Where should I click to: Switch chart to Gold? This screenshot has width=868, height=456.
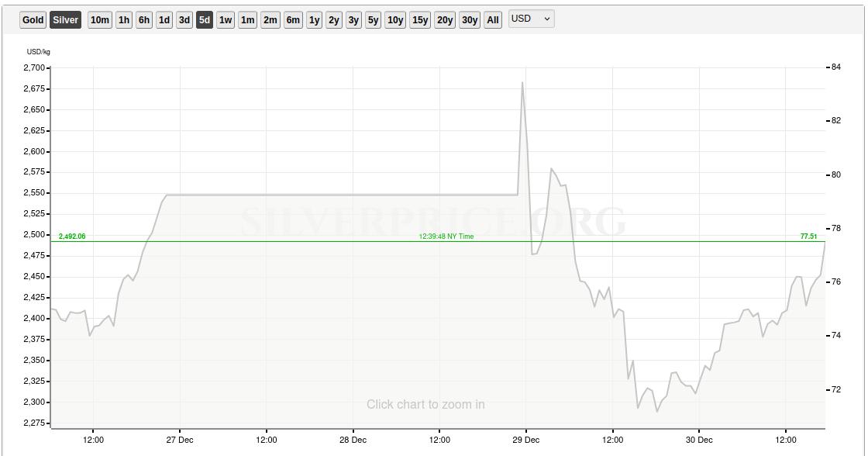coord(33,20)
